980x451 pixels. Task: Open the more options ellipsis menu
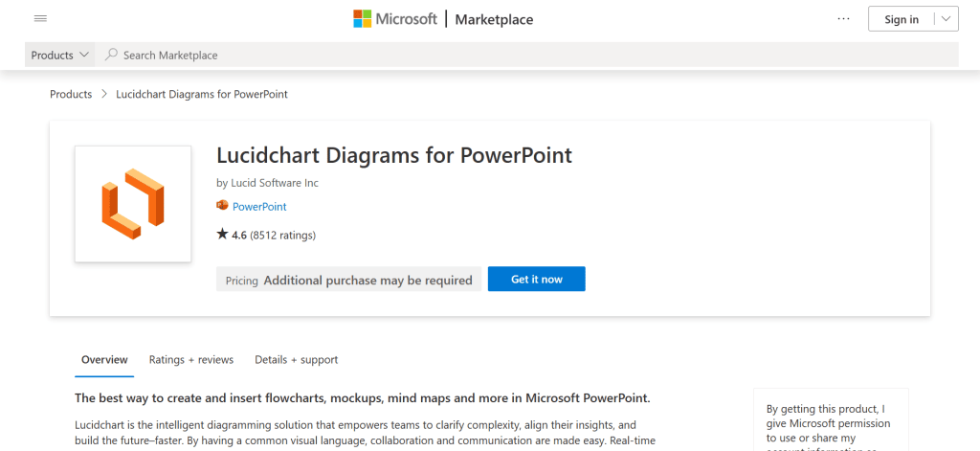point(843,19)
